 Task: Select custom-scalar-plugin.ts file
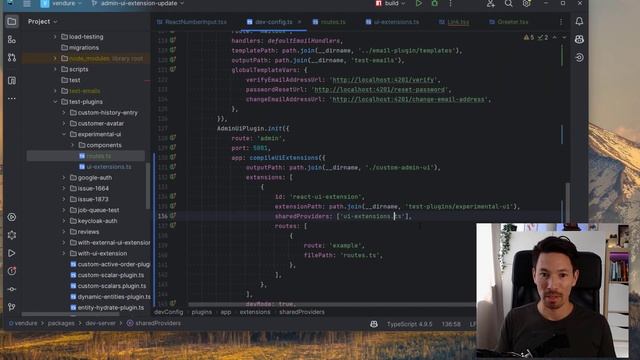click(x=107, y=275)
